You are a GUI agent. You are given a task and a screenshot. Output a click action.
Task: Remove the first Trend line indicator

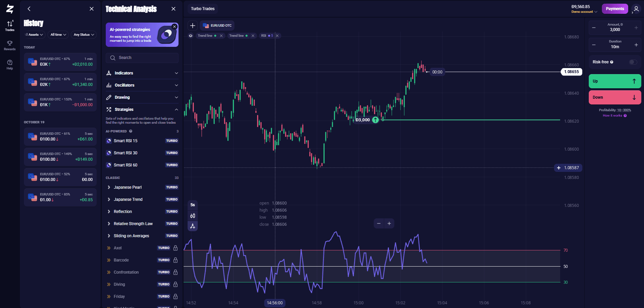point(221,36)
